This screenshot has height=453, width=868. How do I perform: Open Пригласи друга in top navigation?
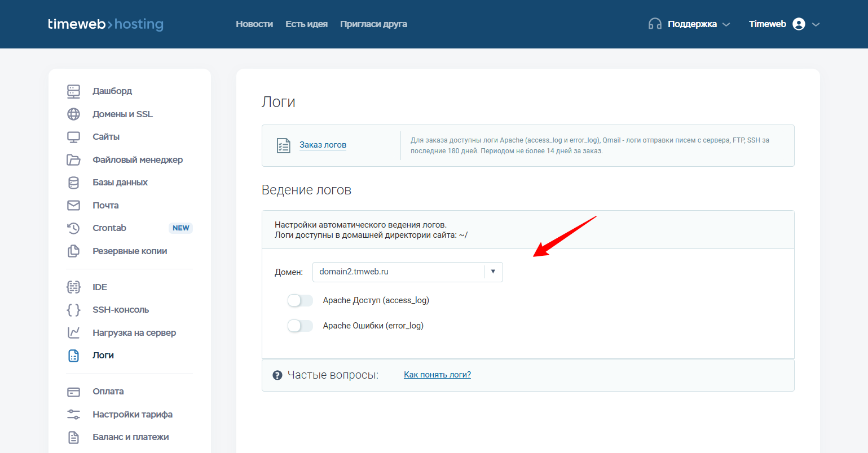click(x=373, y=24)
